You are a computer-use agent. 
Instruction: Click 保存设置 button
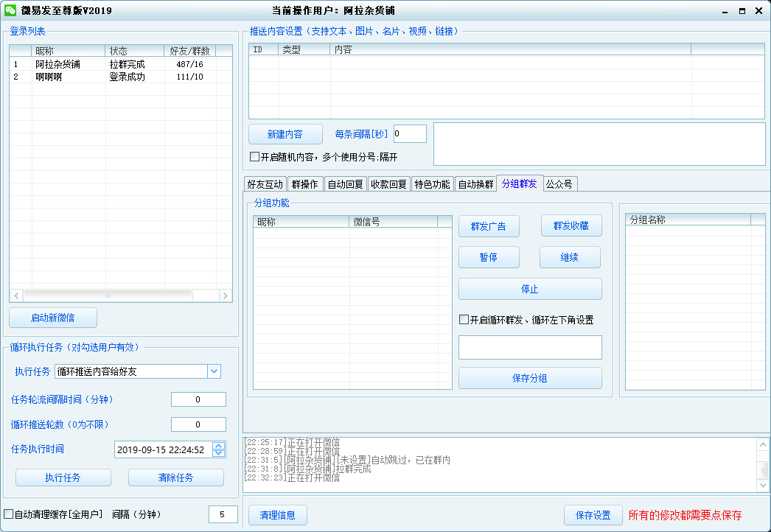click(593, 515)
